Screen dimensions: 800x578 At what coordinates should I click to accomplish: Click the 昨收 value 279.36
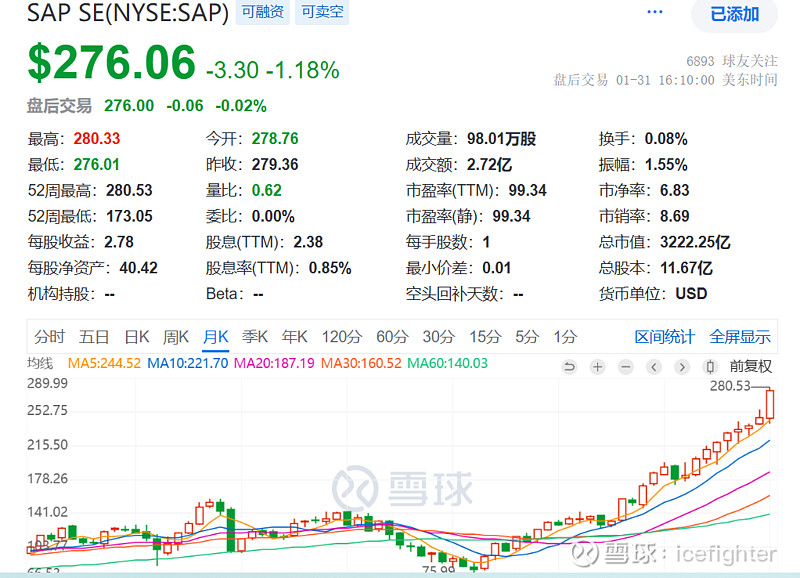275,164
